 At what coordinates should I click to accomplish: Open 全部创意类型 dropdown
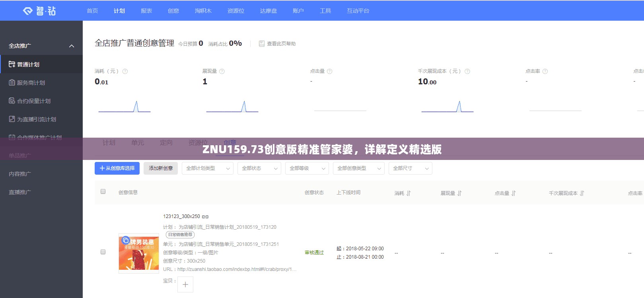tap(359, 168)
